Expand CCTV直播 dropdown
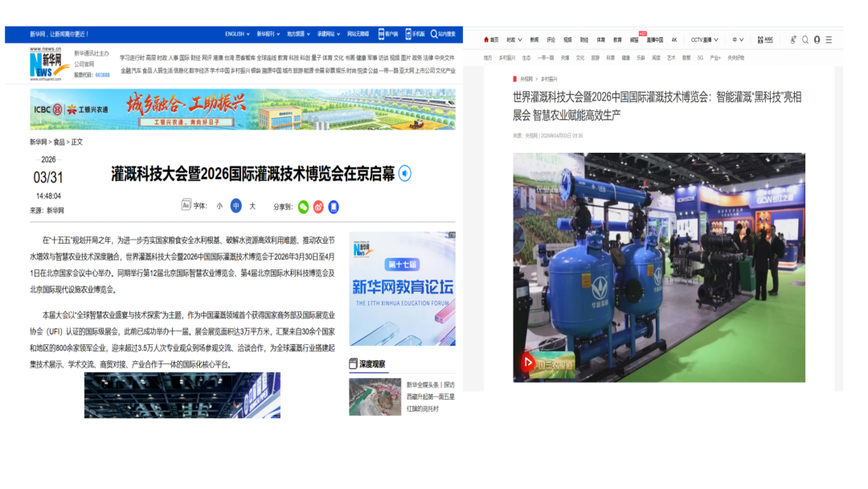The image size is (868, 489). pyautogui.click(x=704, y=40)
